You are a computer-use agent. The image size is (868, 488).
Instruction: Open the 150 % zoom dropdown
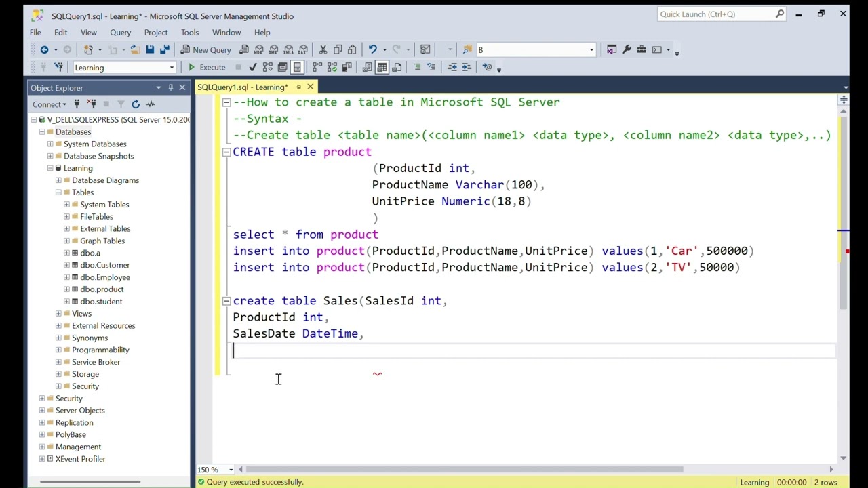tap(231, 470)
